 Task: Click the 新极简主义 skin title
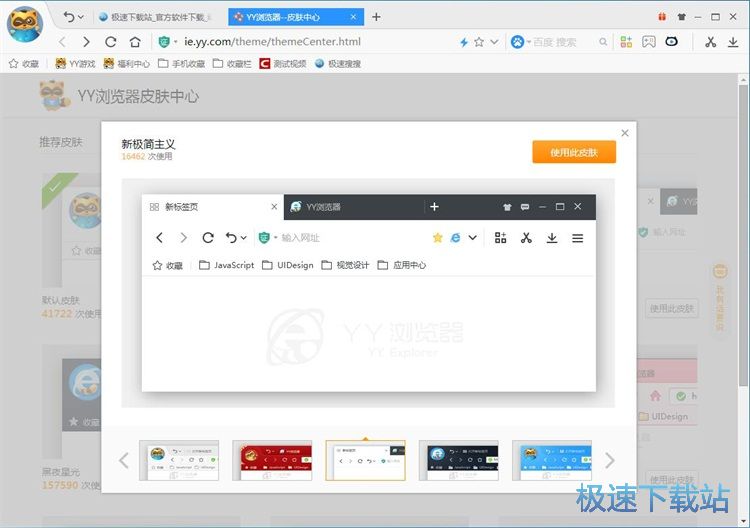point(148,144)
